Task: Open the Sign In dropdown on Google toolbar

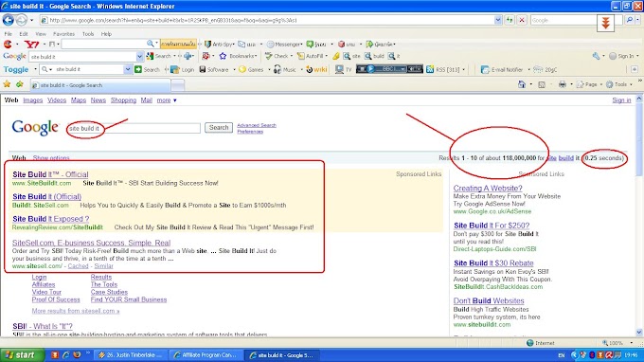Action: pos(637,56)
